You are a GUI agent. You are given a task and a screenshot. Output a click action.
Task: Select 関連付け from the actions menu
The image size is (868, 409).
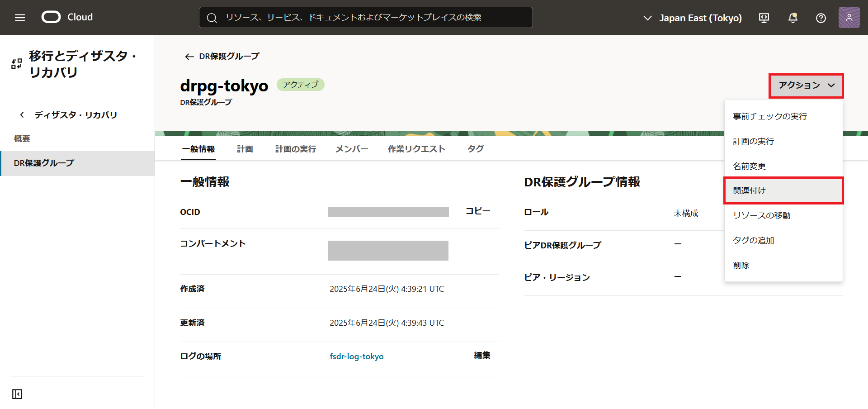click(x=783, y=190)
